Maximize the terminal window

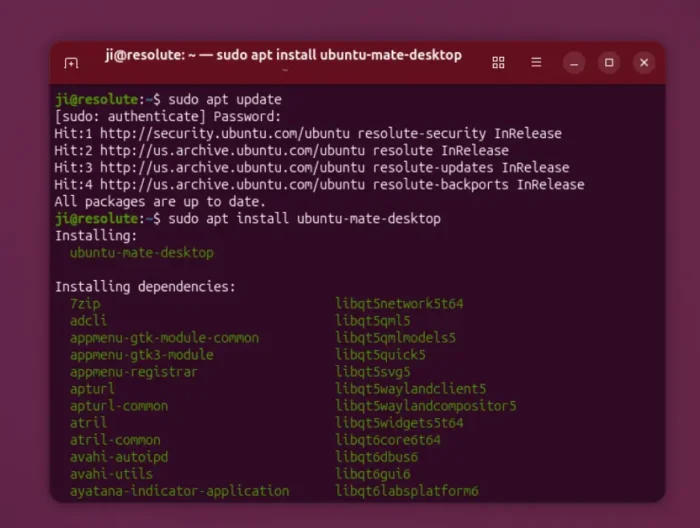click(609, 62)
